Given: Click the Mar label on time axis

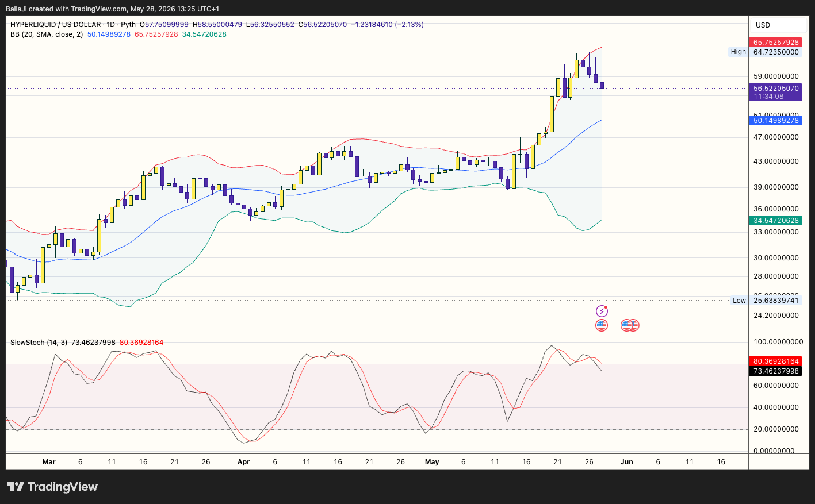Looking at the screenshot, I should click(x=49, y=462).
